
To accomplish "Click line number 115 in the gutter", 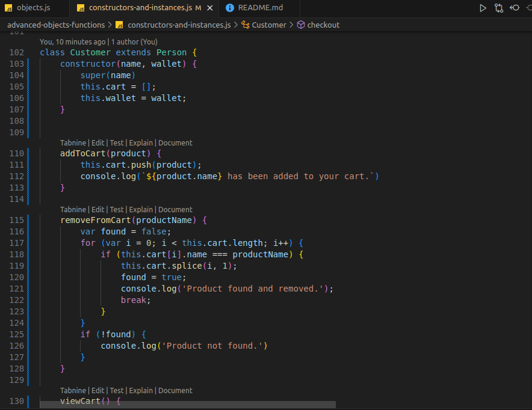I will point(16,220).
